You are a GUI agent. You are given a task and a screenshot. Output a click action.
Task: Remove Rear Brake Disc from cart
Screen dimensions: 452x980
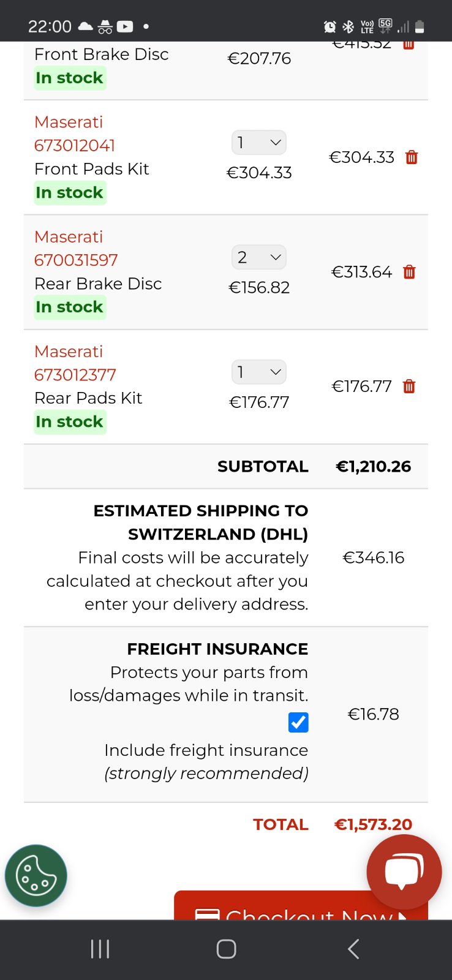409,272
